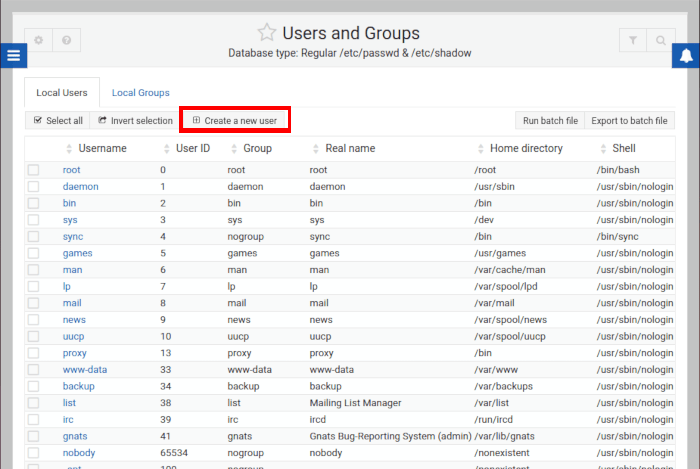Sort table by User ID column arrows

click(167, 149)
